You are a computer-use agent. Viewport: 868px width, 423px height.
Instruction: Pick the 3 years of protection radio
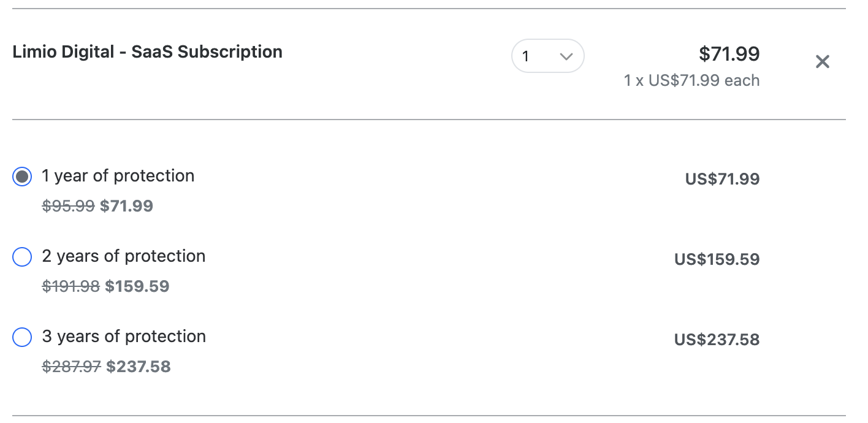click(x=22, y=337)
